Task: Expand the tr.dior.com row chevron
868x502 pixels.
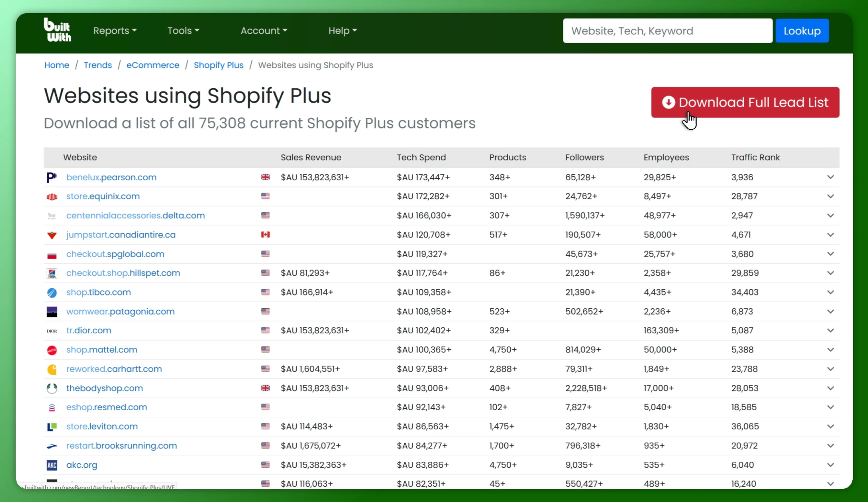Action: click(x=830, y=331)
